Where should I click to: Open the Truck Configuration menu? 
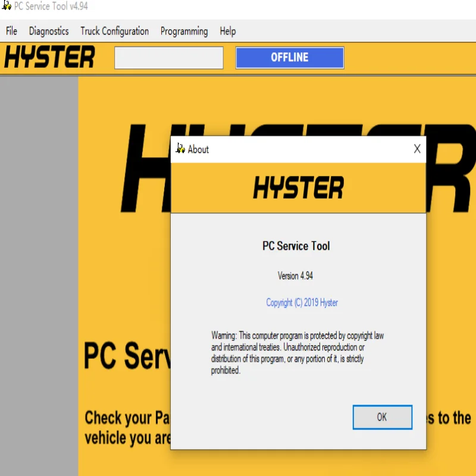(x=114, y=31)
